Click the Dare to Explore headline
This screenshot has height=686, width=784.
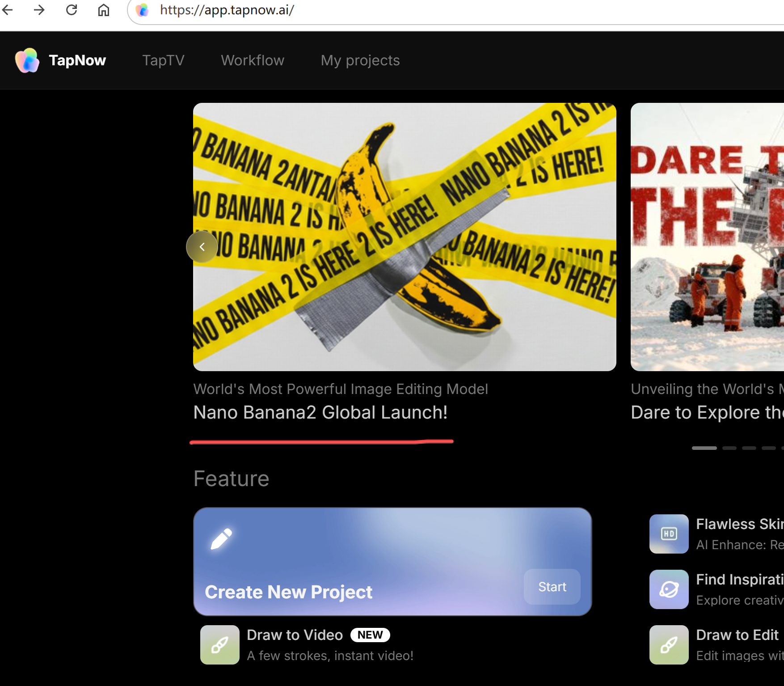click(707, 412)
